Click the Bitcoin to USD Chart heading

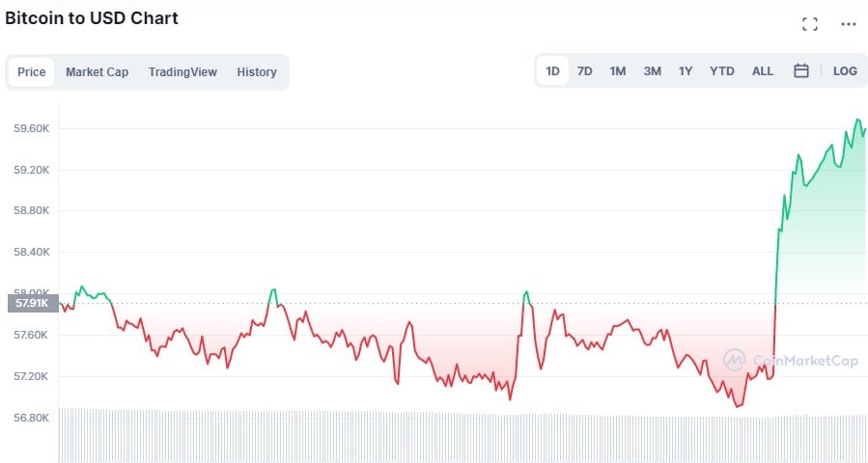[92, 18]
